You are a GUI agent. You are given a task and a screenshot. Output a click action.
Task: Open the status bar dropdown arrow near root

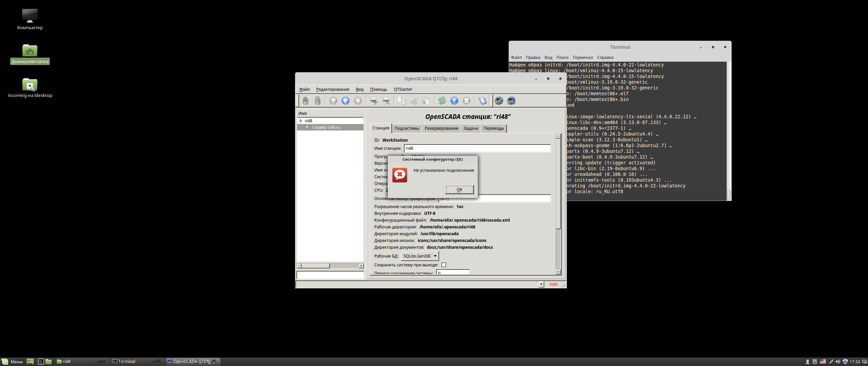[x=541, y=284]
